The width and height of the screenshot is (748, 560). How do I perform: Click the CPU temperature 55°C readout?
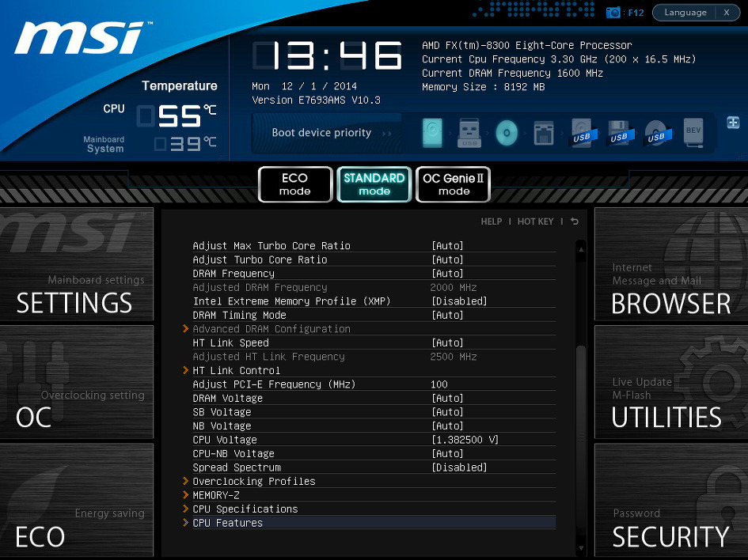click(177, 115)
